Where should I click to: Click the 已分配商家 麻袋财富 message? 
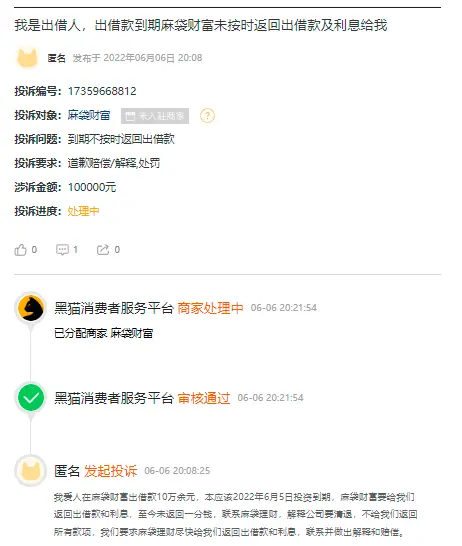(x=103, y=333)
